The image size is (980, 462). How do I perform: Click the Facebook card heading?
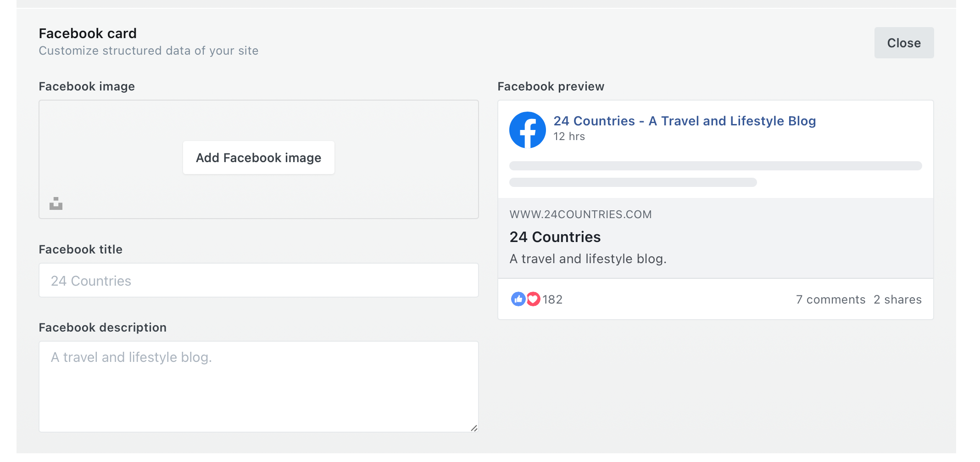(x=88, y=34)
